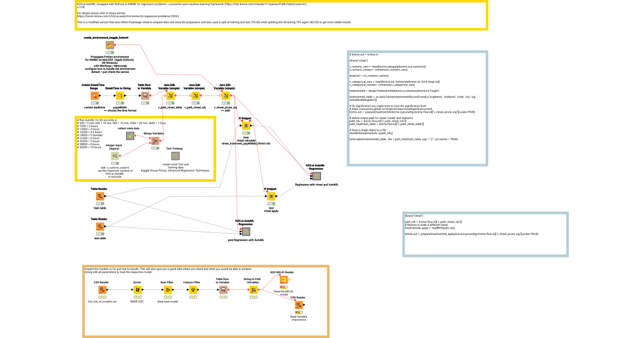The height and width of the screenshot is (338, 644).
Task: Click the R Snippet node for test vtreat apply
Action: pyautogui.click(x=273, y=196)
